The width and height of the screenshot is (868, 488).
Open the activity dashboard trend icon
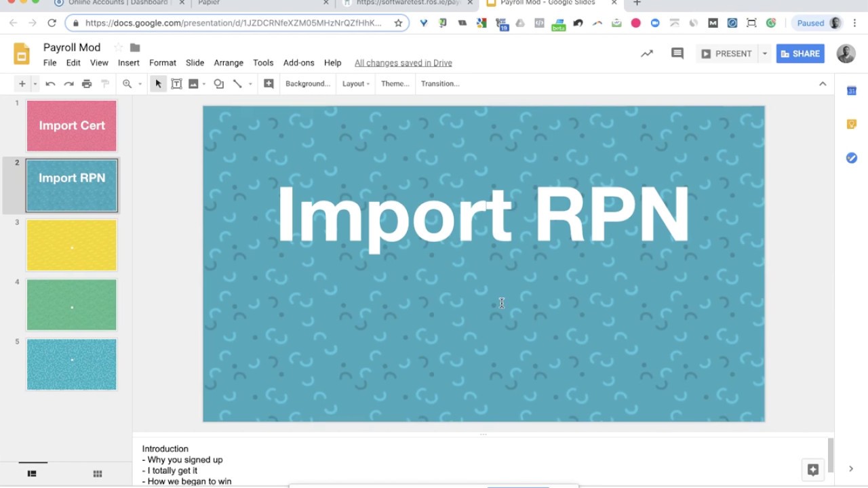(x=647, y=54)
